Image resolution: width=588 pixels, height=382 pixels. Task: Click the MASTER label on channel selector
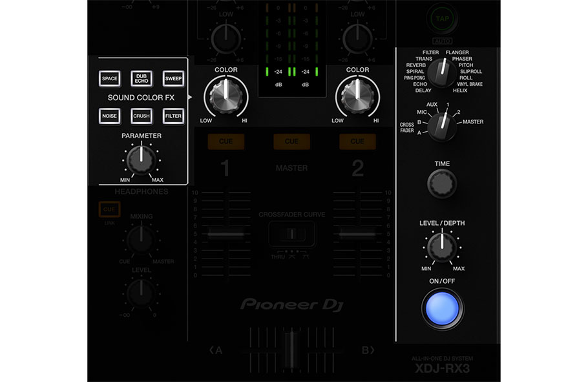coord(473,122)
